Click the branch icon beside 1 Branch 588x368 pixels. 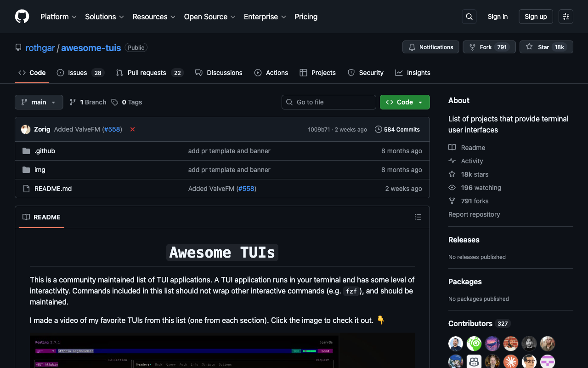[73, 102]
